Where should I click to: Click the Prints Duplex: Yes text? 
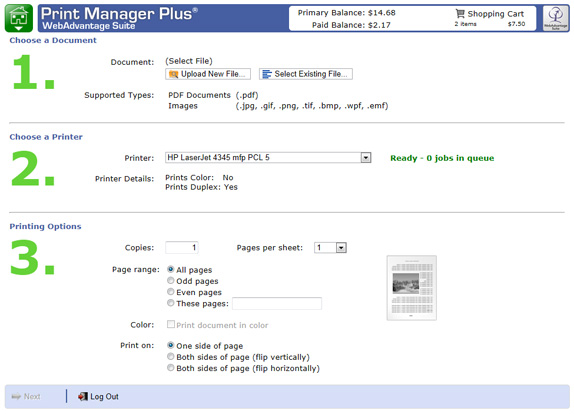pyautogui.click(x=201, y=187)
